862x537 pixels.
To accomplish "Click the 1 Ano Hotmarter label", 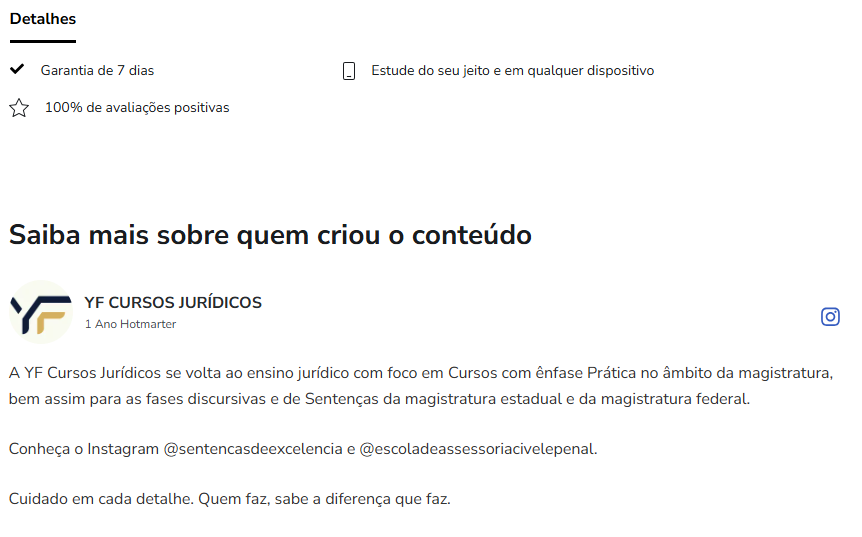I will 130,324.
